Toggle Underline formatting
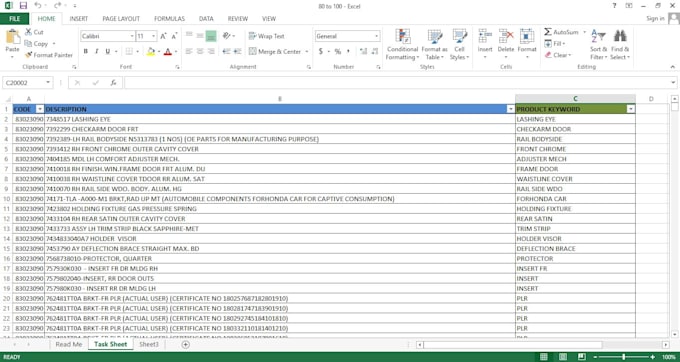 [x=108, y=51]
